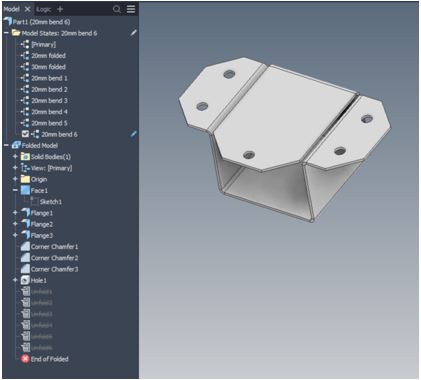
Task: Select the [Primary] model state icon
Action: pos(25,44)
